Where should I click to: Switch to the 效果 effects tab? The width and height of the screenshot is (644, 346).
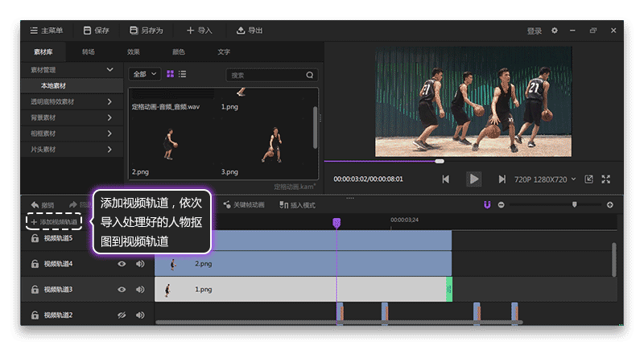(134, 52)
